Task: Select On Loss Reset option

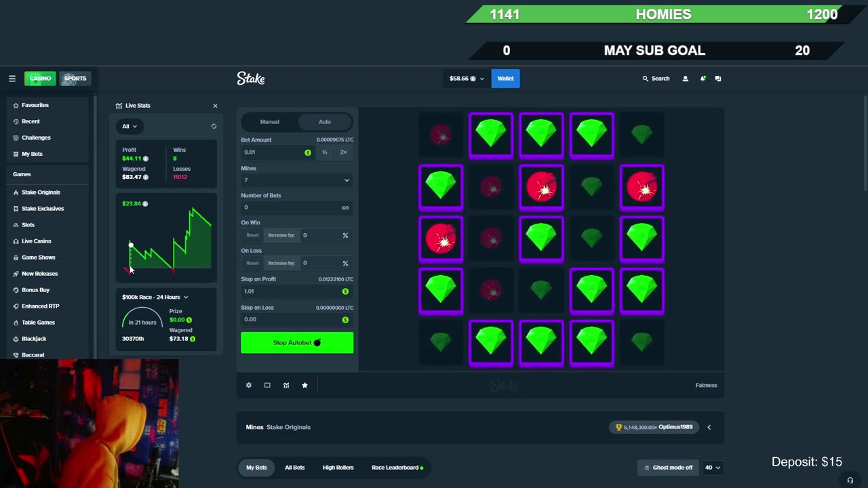Action: 252,263
